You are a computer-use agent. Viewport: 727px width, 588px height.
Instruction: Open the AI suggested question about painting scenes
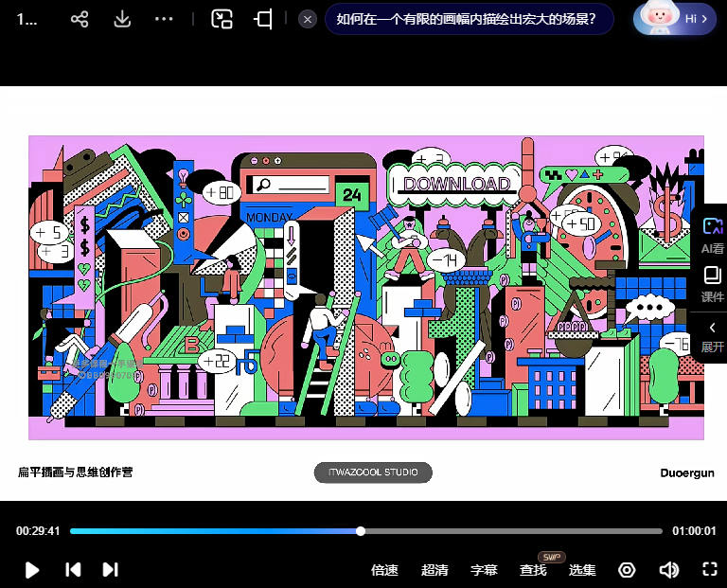click(467, 19)
